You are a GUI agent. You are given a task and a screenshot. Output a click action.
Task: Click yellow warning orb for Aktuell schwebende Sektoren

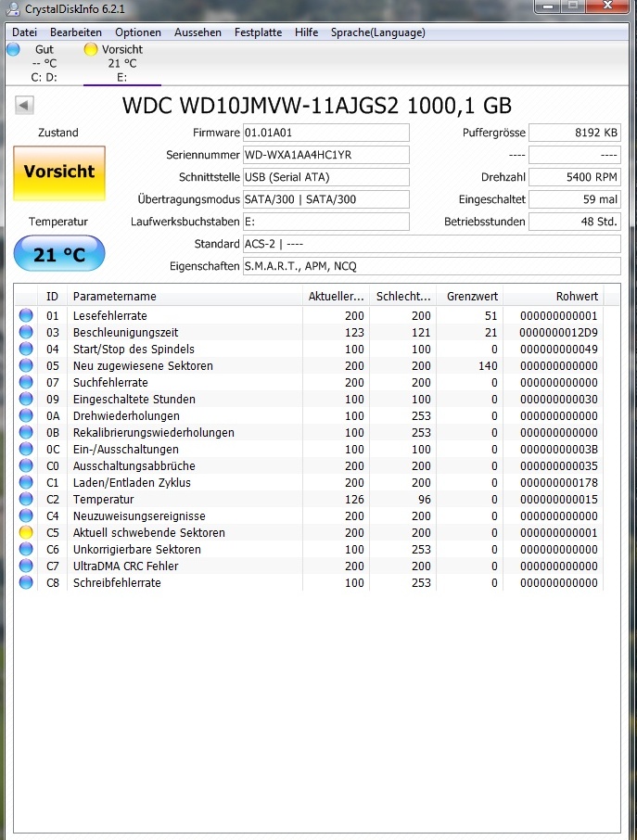click(x=26, y=532)
